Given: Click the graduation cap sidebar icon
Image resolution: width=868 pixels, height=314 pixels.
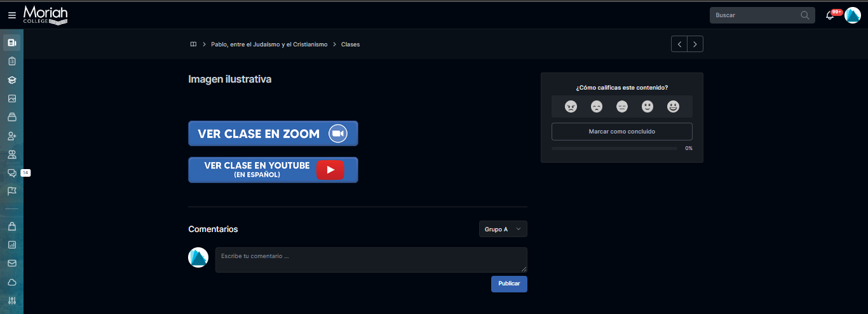Looking at the screenshot, I should tap(11, 80).
